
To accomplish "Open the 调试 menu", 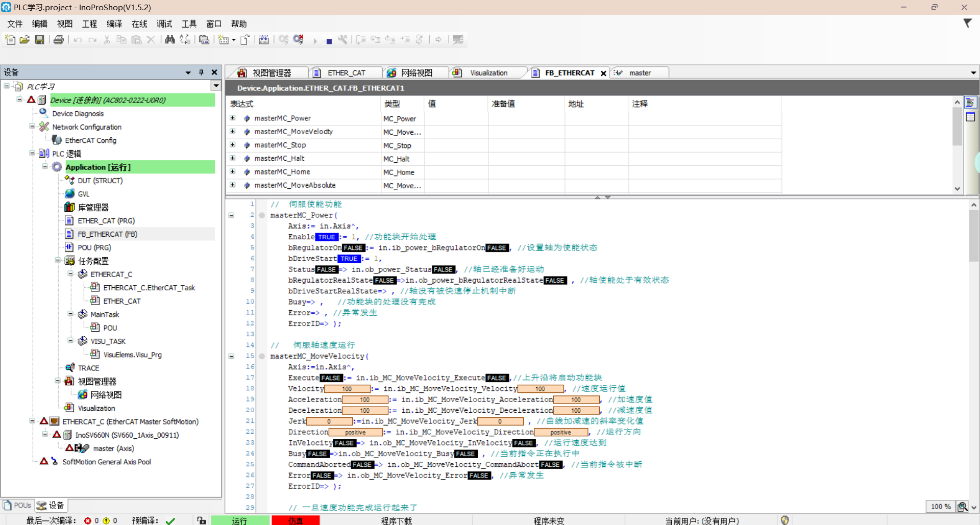I will (x=164, y=24).
